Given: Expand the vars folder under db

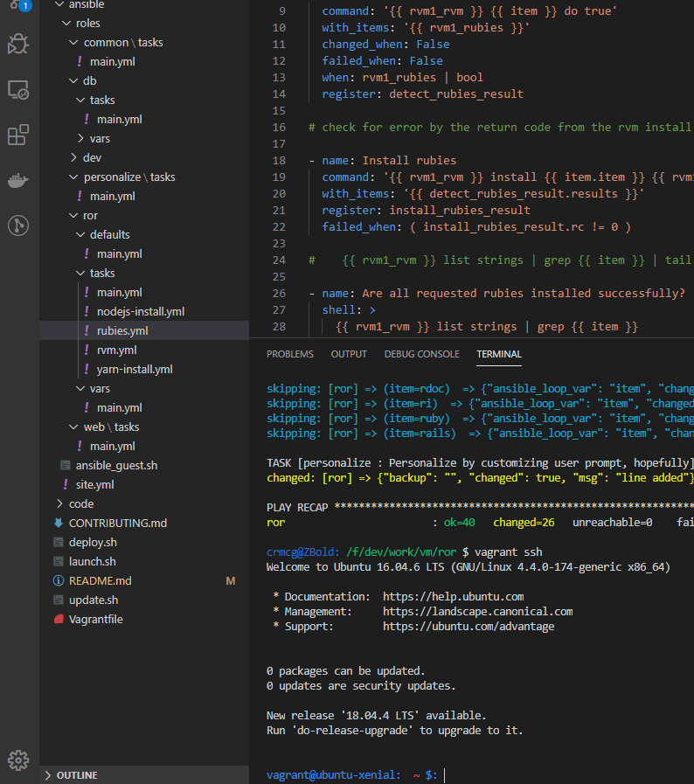Looking at the screenshot, I should [x=80, y=138].
